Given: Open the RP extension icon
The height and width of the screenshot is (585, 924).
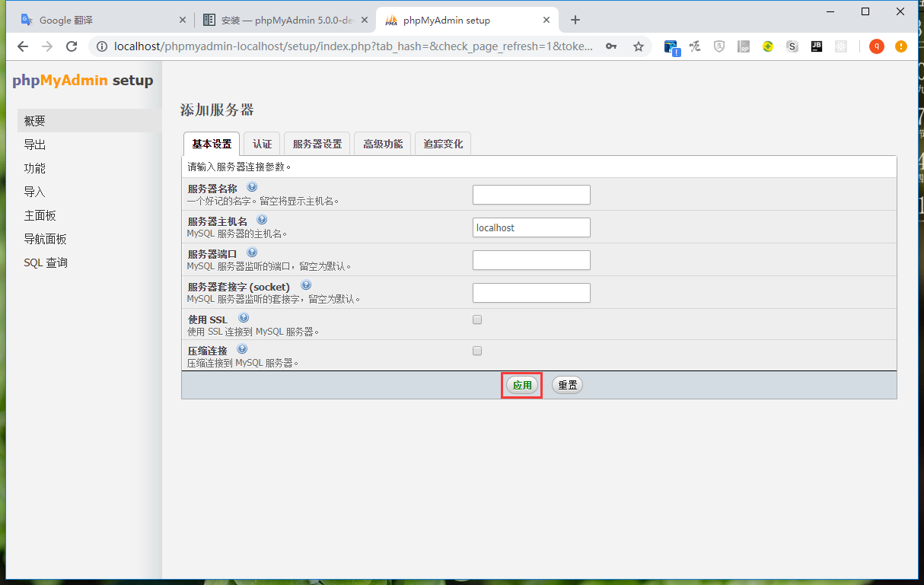Looking at the screenshot, I should point(744,46).
